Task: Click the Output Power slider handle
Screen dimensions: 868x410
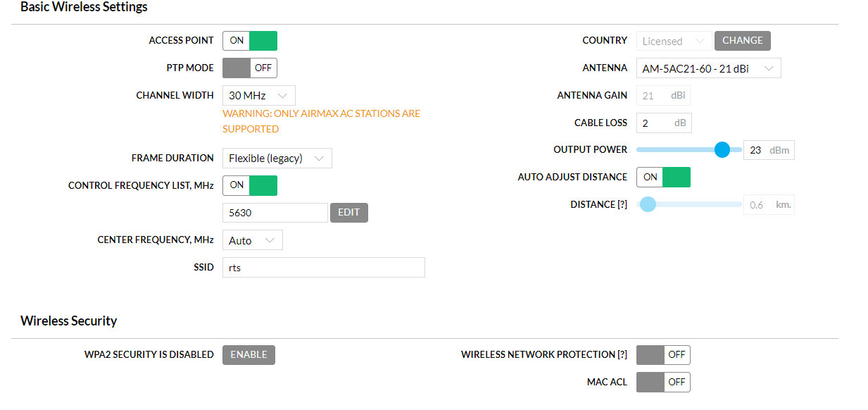Action: tap(722, 150)
